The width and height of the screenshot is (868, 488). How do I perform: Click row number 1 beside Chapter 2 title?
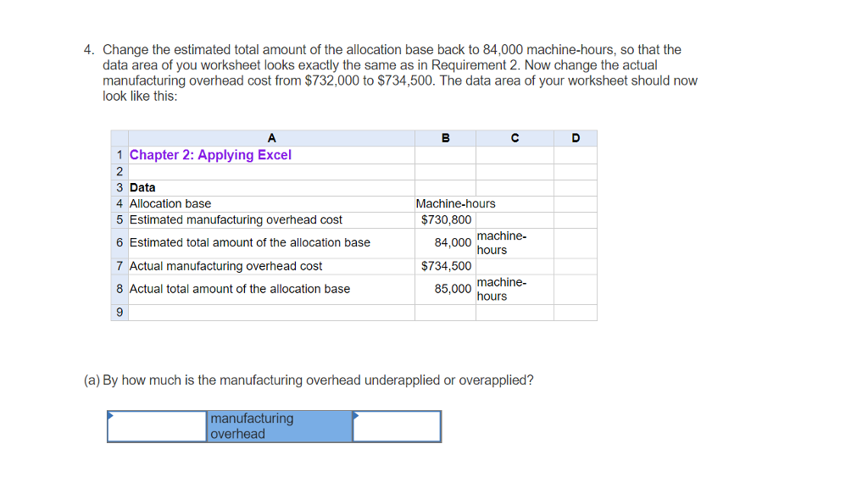click(119, 154)
